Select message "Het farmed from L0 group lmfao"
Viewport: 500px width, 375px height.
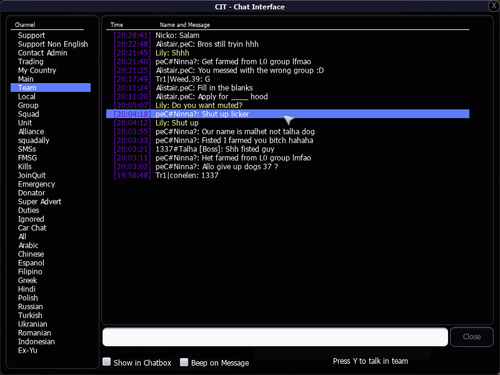point(288,158)
